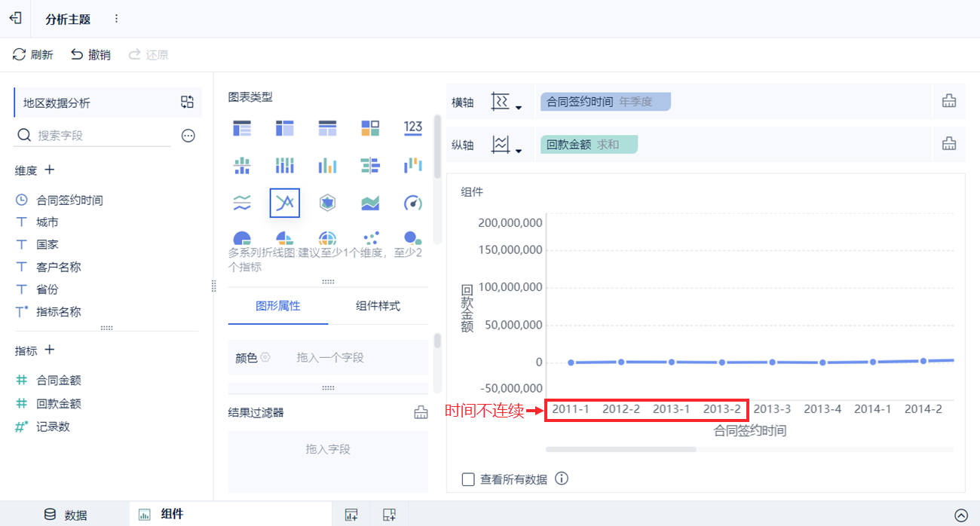The image size is (980, 526).
Task: Choose the range area chart type
Action: [370, 203]
